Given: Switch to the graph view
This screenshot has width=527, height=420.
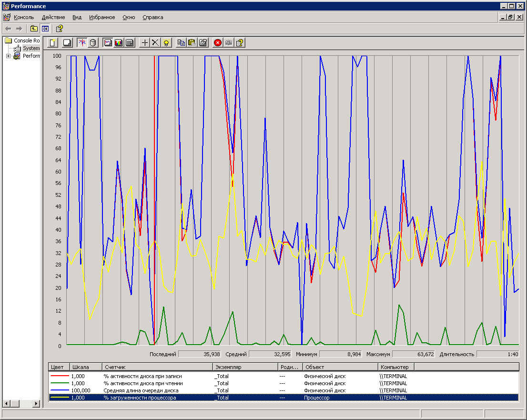Looking at the screenshot, I should click(x=108, y=42).
